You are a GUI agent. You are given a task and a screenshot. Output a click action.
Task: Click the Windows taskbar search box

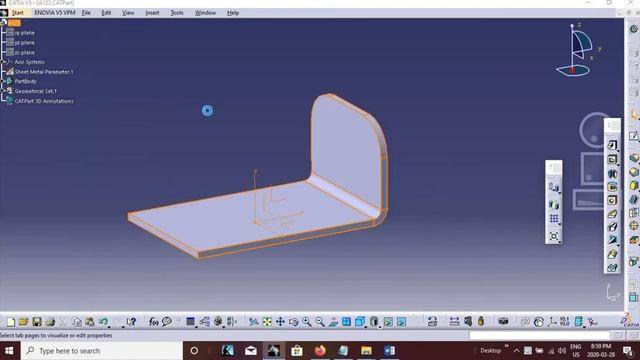pos(101,351)
